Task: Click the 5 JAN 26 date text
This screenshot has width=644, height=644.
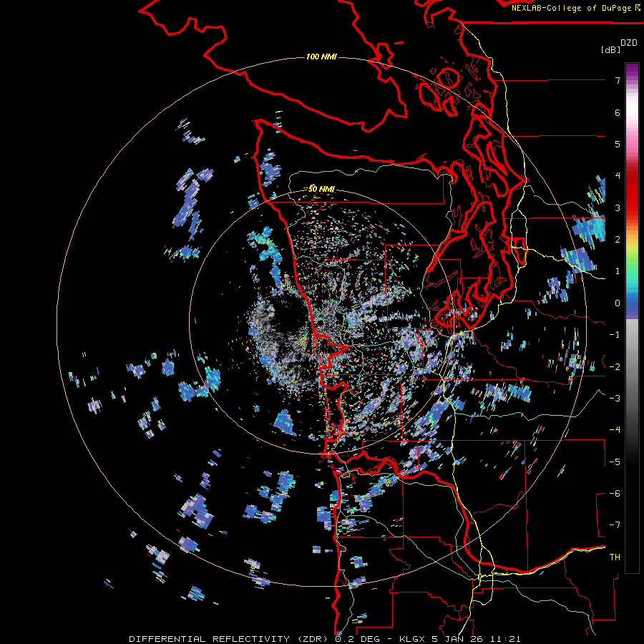Action: (x=457, y=639)
